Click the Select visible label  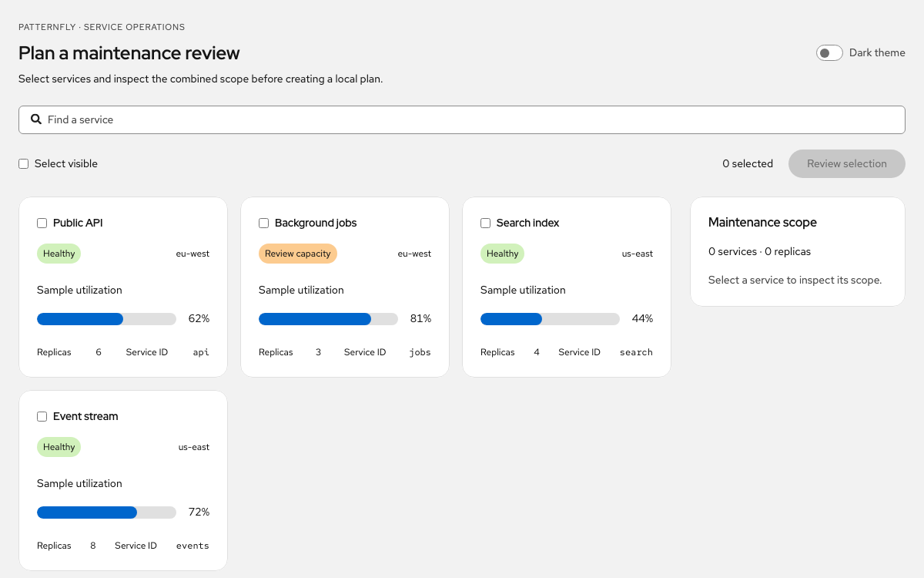point(66,163)
